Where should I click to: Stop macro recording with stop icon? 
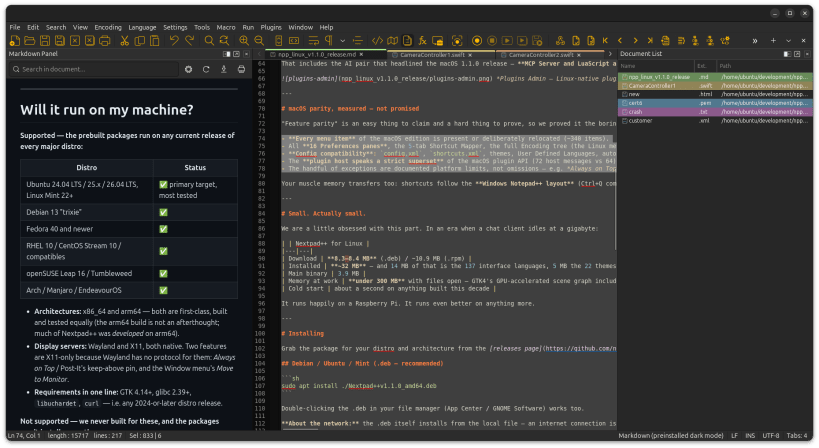click(x=492, y=41)
